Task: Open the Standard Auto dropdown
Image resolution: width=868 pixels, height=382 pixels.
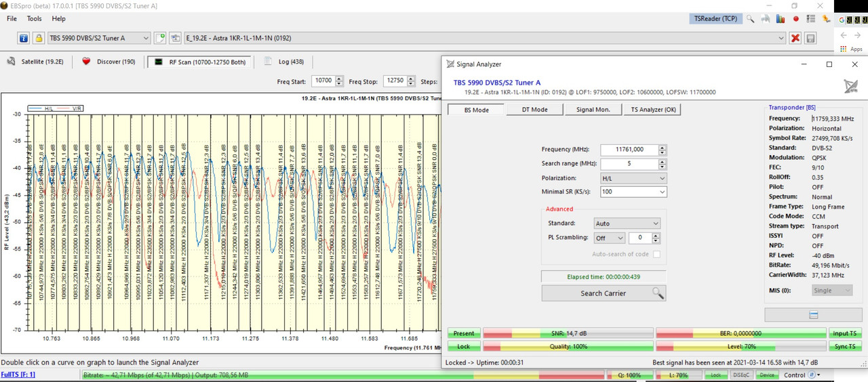Action: tap(627, 223)
